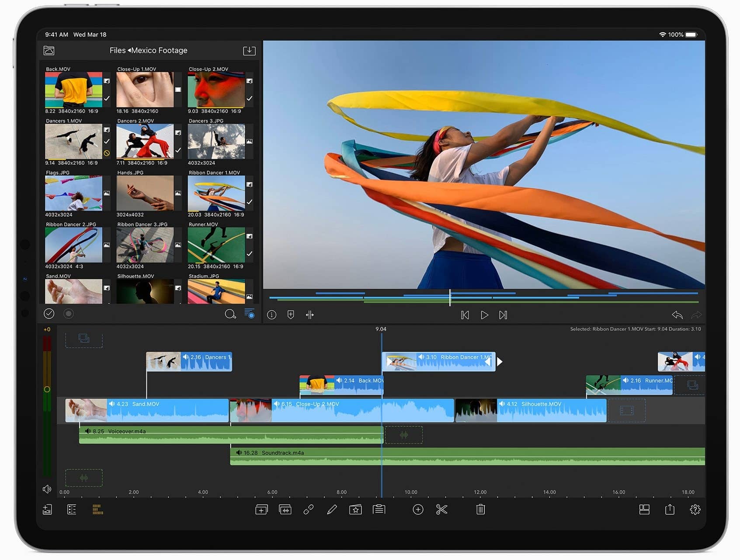Open the media source folder icon
Viewport: 740px width, 560px height.
(49, 51)
